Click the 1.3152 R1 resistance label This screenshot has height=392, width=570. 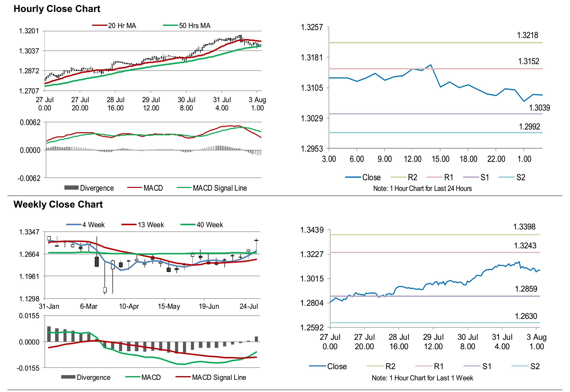528,61
